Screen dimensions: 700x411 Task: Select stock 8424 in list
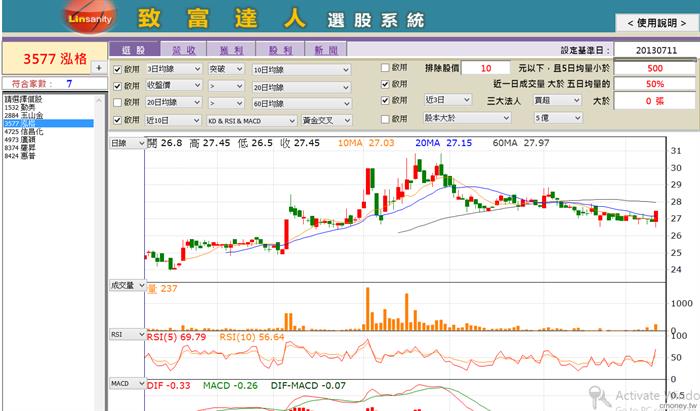coord(49,155)
